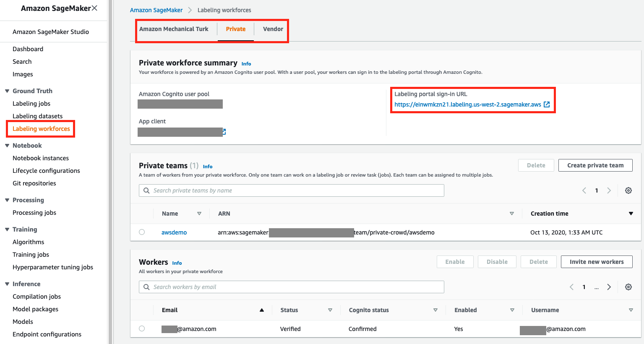Image resolution: width=644 pixels, height=344 pixels.
Task: Open Labeling jobs in sidebar
Action: point(31,104)
